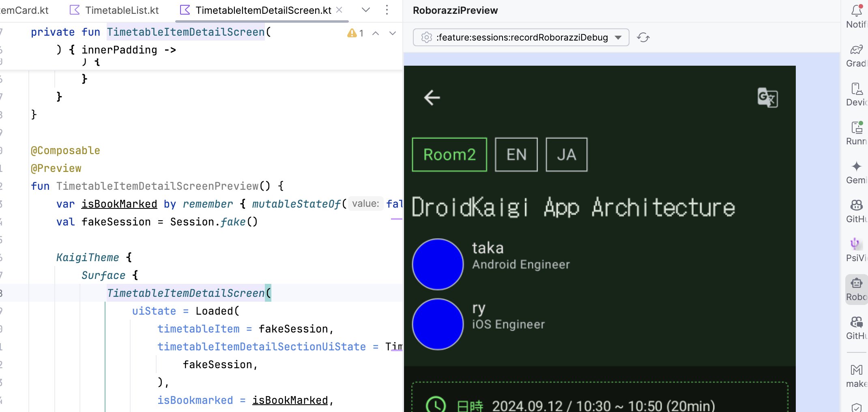The width and height of the screenshot is (868, 412).
Task: Click the EN language tag
Action: pos(516,154)
